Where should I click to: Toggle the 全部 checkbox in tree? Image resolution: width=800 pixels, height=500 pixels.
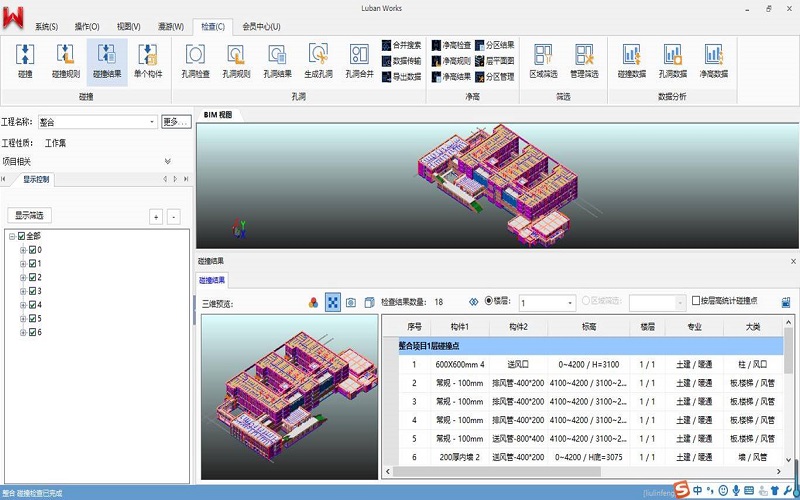(21, 236)
